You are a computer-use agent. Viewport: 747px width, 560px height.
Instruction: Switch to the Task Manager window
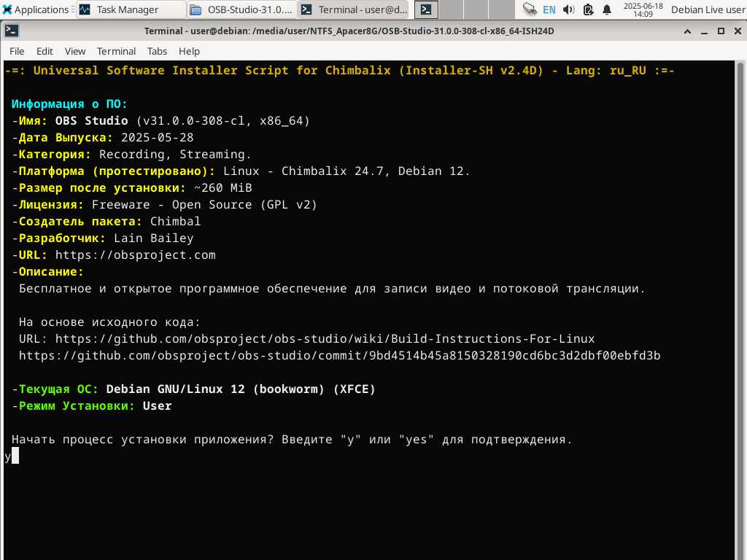[x=131, y=9]
